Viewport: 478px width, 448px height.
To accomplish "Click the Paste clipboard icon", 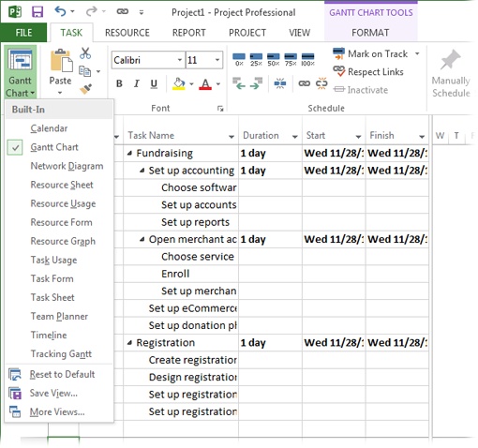I will click(x=61, y=61).
